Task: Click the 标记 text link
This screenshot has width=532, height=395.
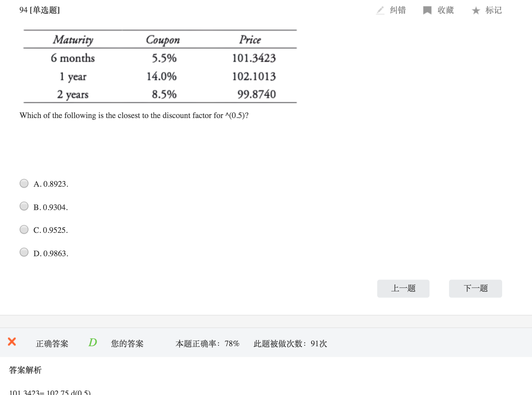Action: [493, 10]
